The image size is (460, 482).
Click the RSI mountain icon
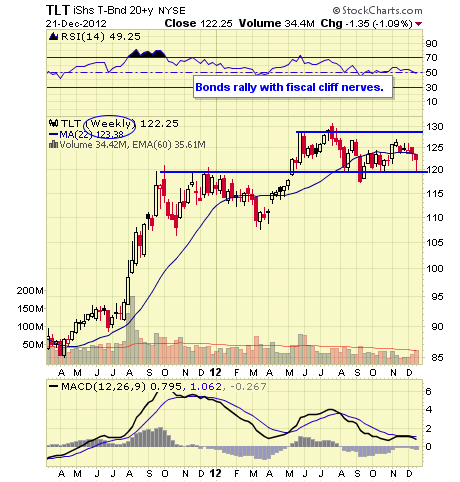[53, 36]
